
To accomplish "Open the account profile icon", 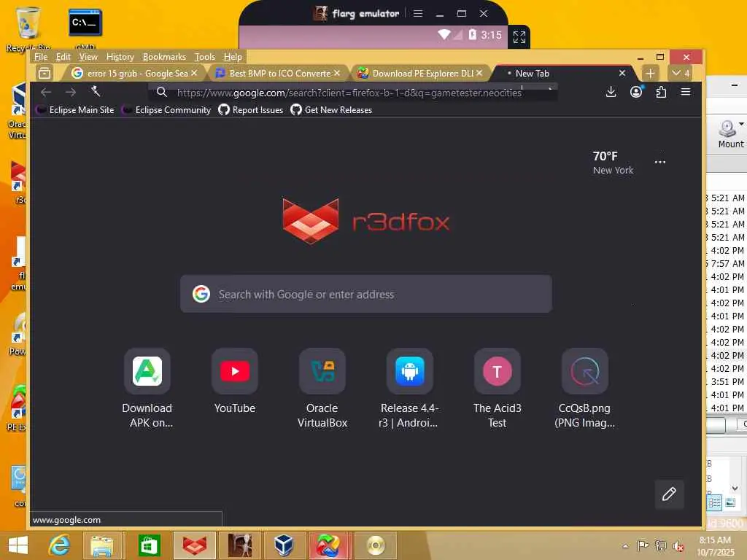I will tap(636, 92).
